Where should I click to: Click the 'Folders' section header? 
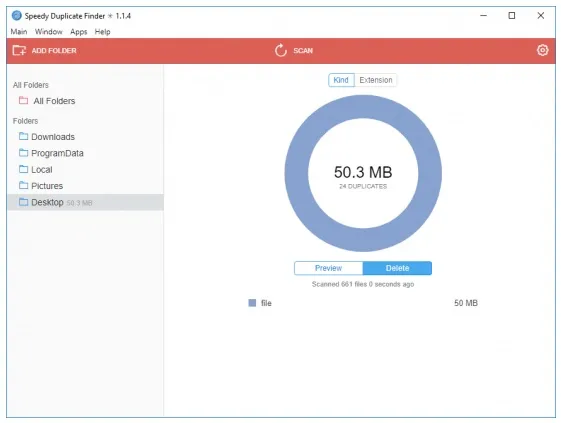pos(25,121)
